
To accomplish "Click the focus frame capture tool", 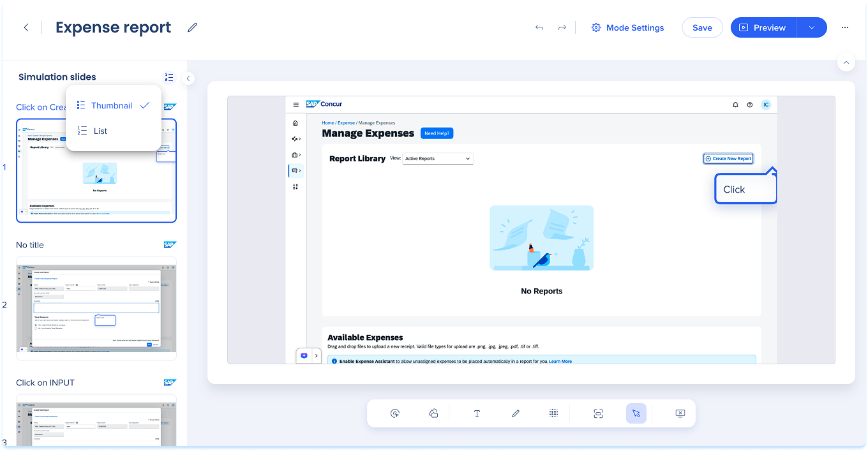I will (x=598, y=413).
